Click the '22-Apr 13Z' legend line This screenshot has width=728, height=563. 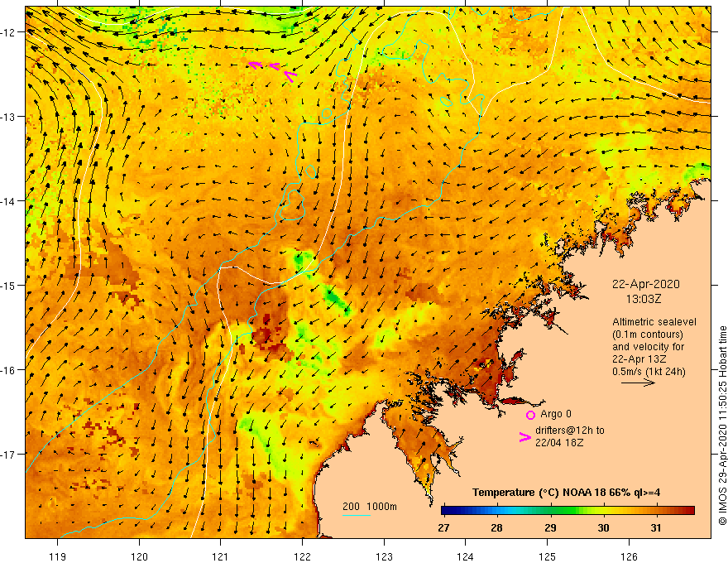coord(639,359)
